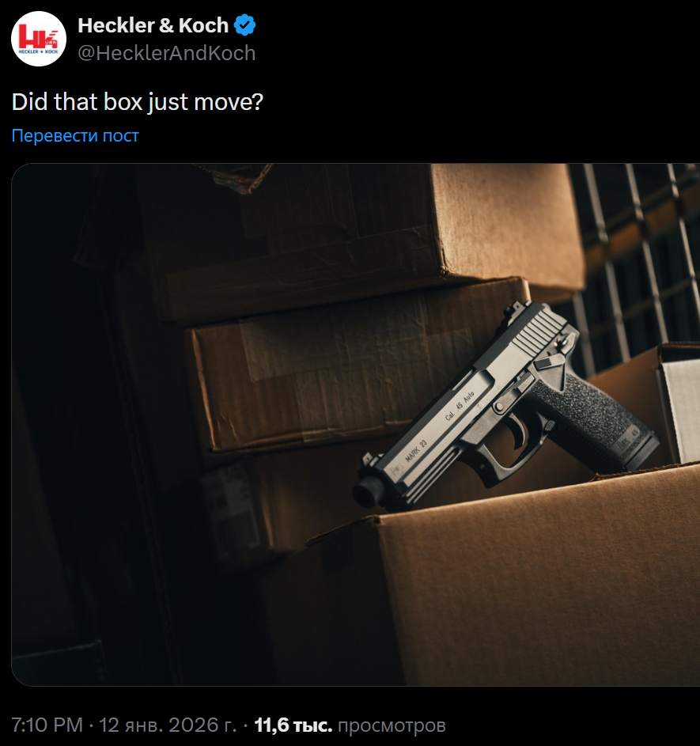Open the post timestamp 7:10 PM
Image resolution: width=700 pixels, height=746 pixels.
[47, 725]
